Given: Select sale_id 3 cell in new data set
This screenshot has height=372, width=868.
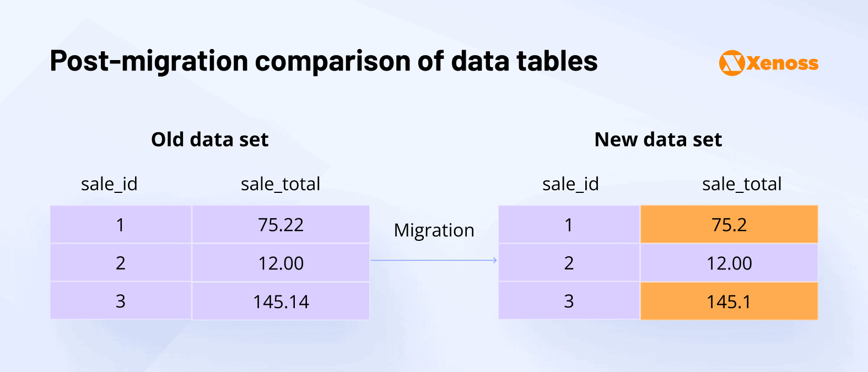Looking at the screenshot, I should click(x=569, y=301).
